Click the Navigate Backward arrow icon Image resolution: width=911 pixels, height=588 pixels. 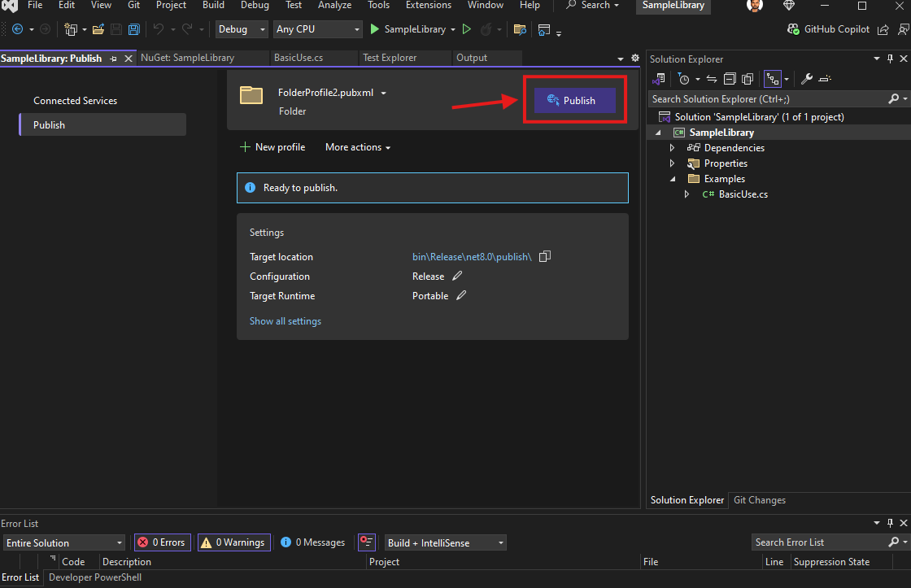pyautogui.click(x=17, y=29)
